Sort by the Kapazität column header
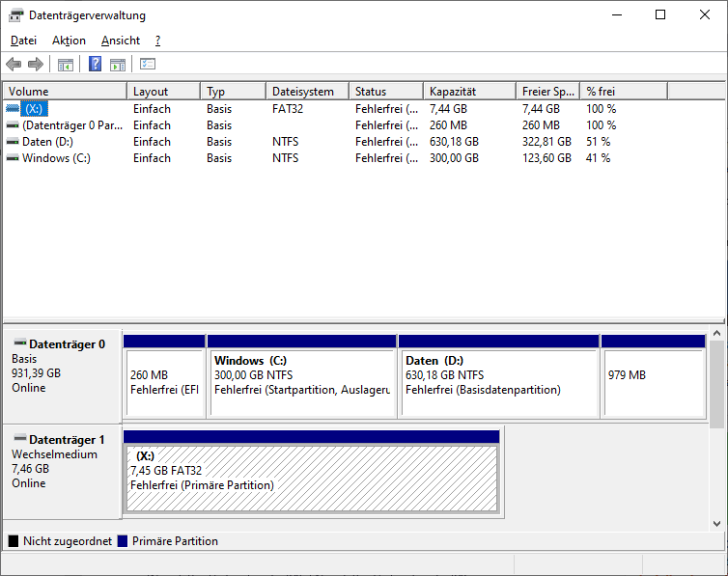The height and width of the screenshot is (576, 728). point(470,92)
